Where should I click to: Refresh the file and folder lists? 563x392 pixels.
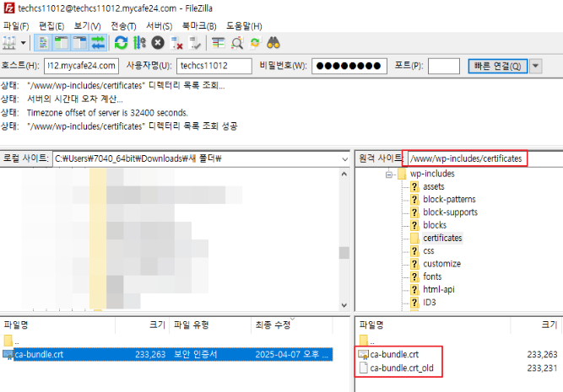click(121, 43)
